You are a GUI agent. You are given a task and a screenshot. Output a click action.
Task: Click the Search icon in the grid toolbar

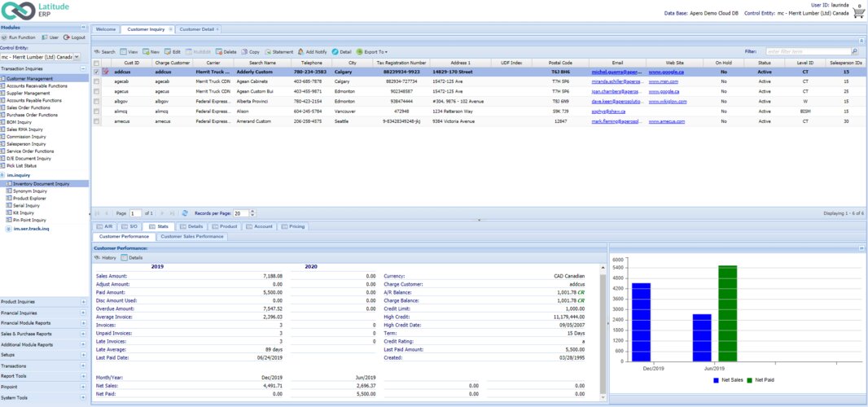[96, 51]
